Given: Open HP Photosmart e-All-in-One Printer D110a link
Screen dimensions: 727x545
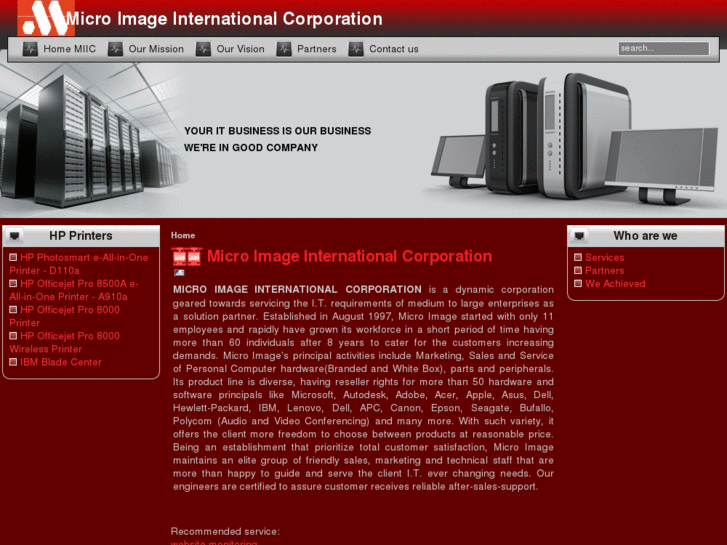Looking at the screenshot, I should pos(79,264).
